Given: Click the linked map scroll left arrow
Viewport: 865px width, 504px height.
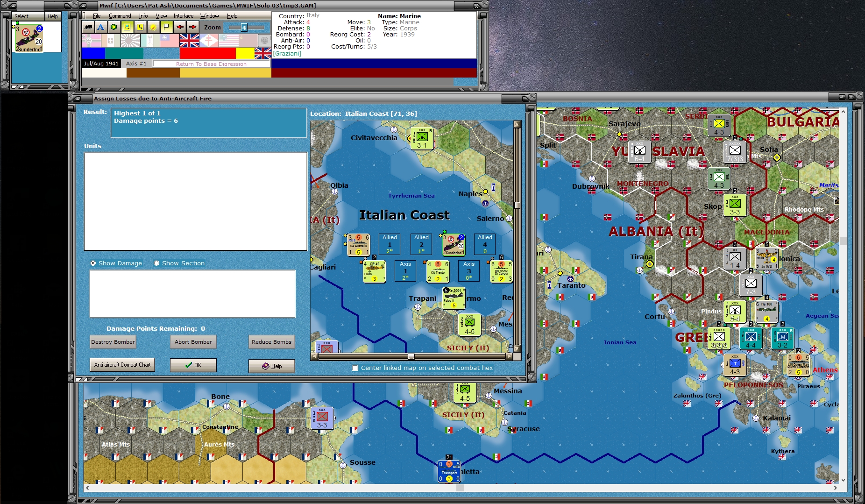Looking at the screenshot, I should coord(315,356).
